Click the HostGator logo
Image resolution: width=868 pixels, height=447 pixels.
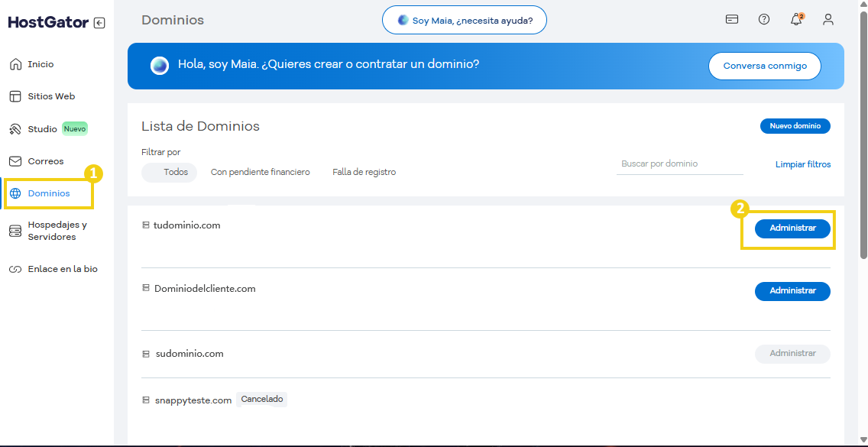48,23
